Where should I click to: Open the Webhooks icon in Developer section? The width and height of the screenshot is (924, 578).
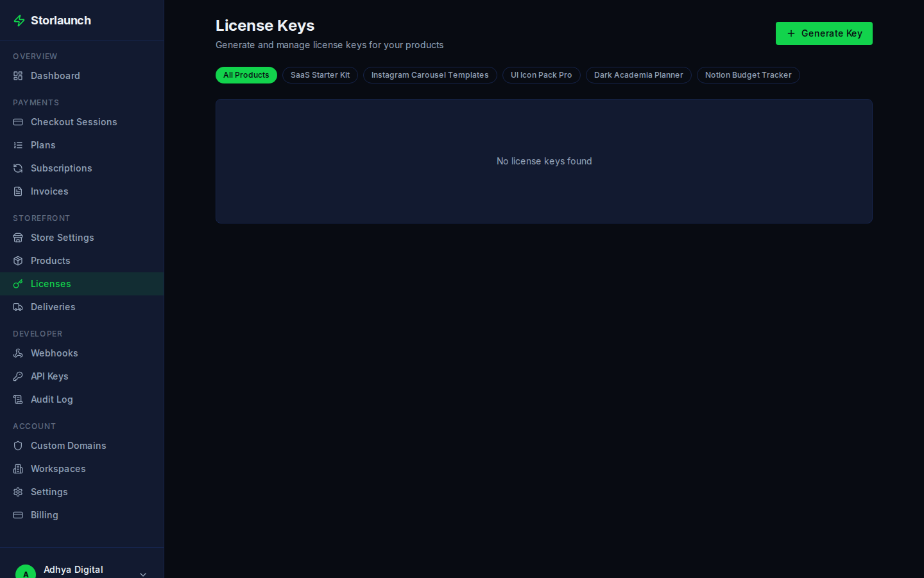pyautogui.click(x=18, y=353)
